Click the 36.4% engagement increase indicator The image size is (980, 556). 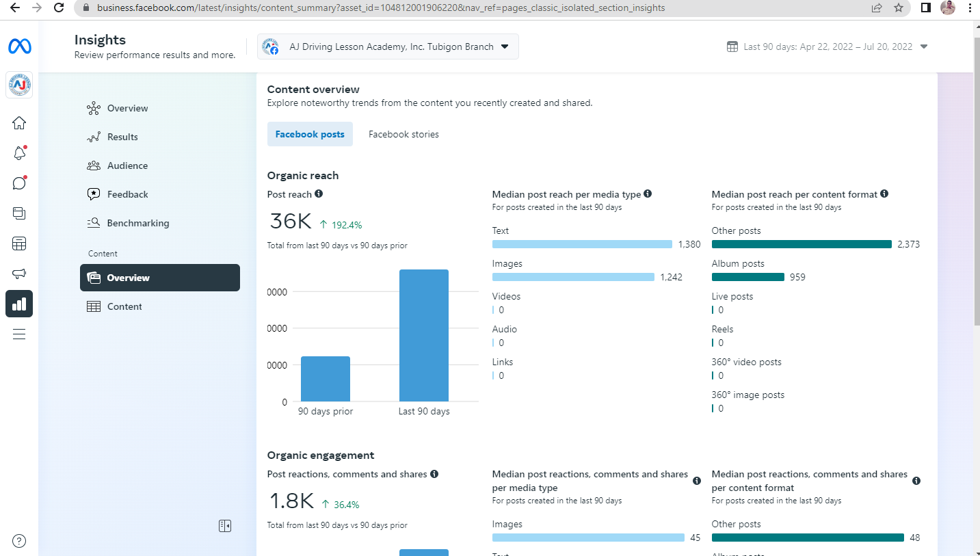340,505
